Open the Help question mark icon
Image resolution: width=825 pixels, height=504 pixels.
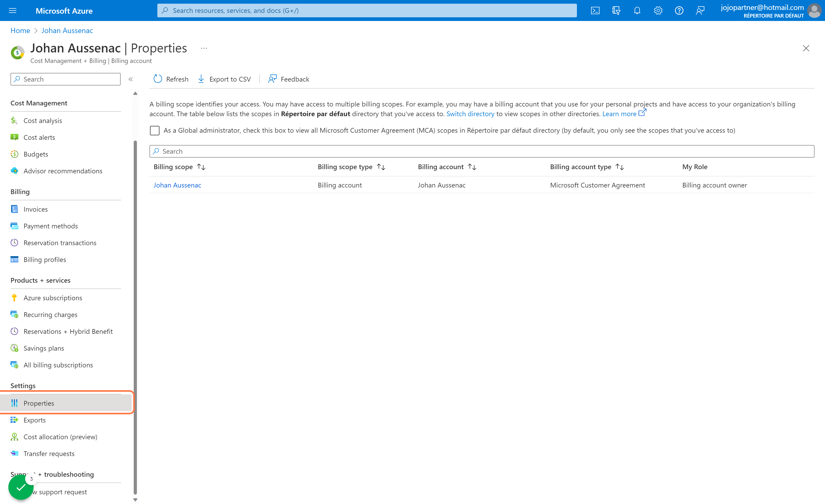tap(679, 10)
